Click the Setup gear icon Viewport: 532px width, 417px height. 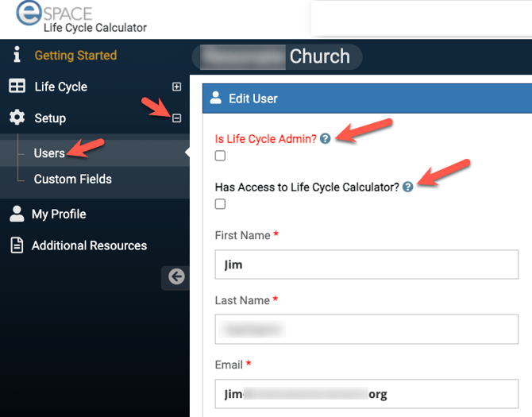click(x=17, y=118)
